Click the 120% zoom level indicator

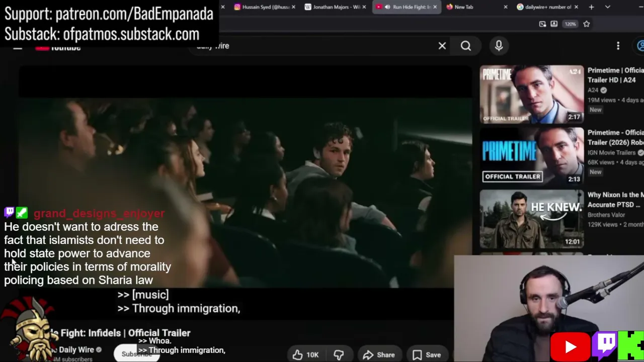coord(570,24)
